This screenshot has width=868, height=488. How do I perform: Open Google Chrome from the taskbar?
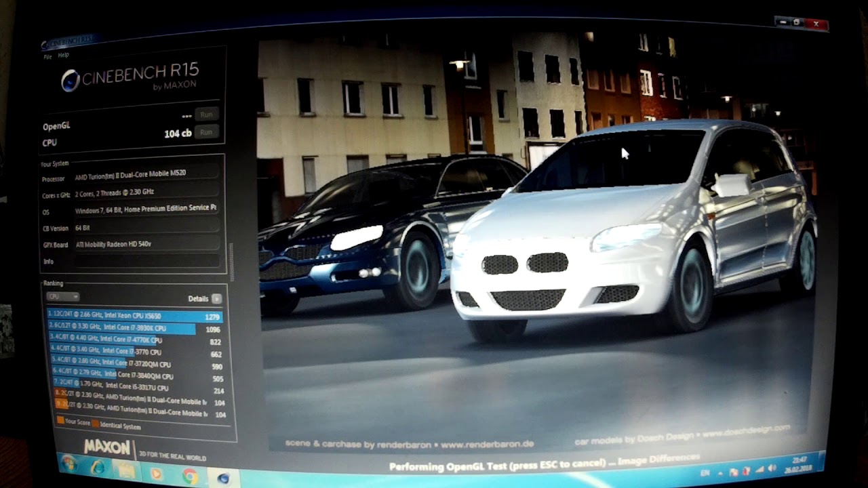[x=190, y=477]
